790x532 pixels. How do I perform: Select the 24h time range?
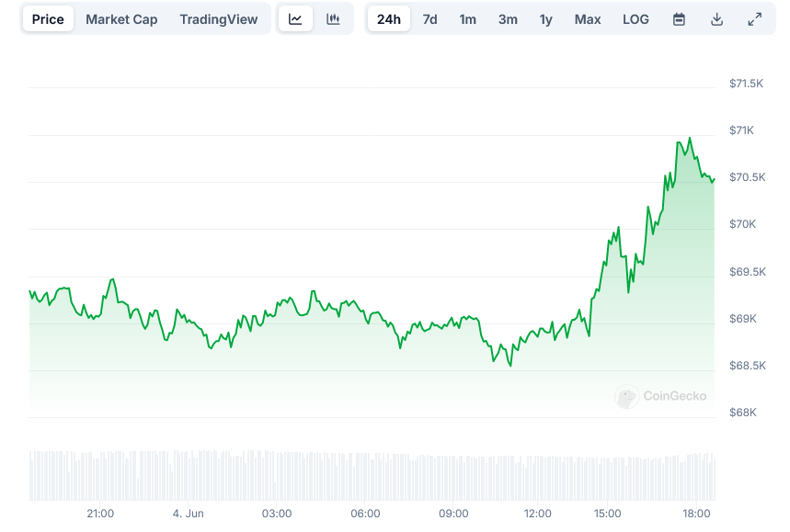click(x=389, y=19)
